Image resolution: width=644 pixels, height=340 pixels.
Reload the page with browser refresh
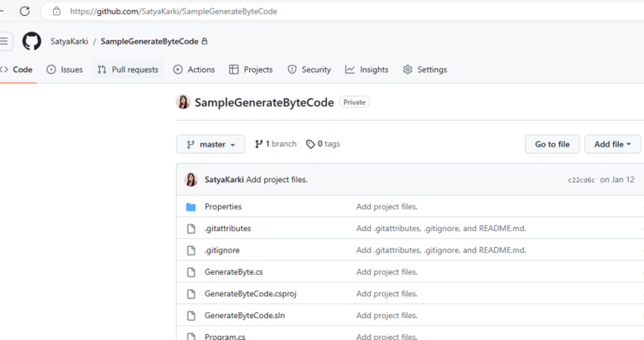pyautogui.click(x=24, y=12)
